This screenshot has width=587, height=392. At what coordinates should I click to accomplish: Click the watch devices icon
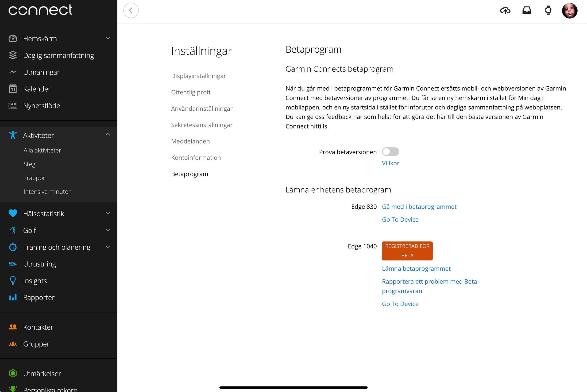click(548, 11)
